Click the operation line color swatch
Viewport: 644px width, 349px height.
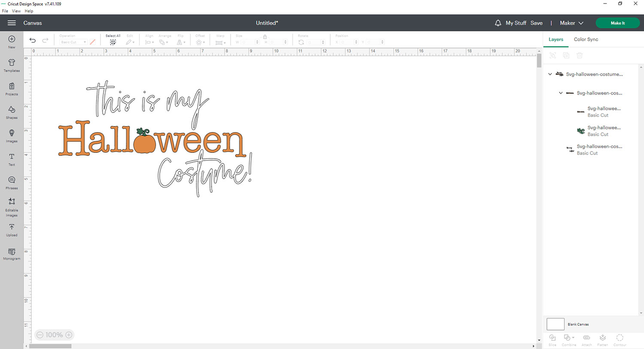tap(93, 42)
